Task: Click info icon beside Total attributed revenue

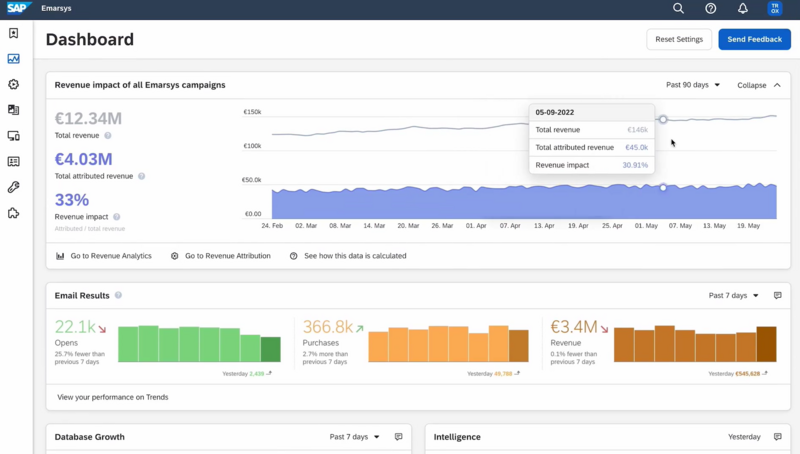Action: 142,176
